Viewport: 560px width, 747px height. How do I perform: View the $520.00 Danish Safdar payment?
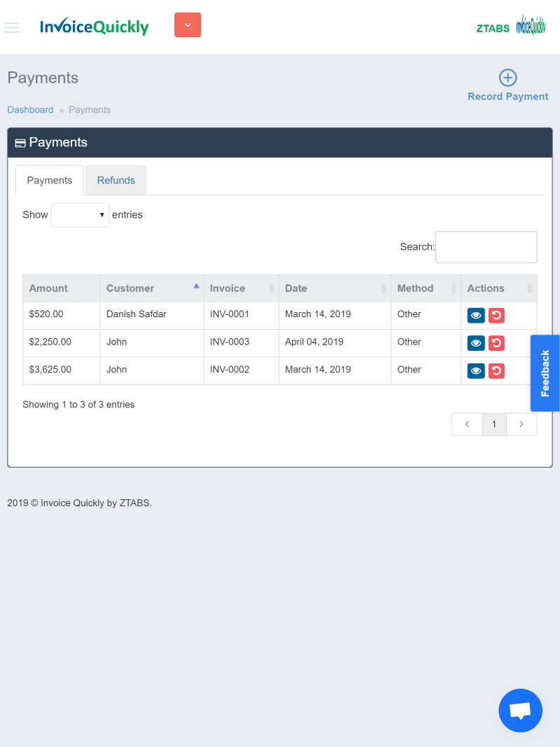click(476, 316)
